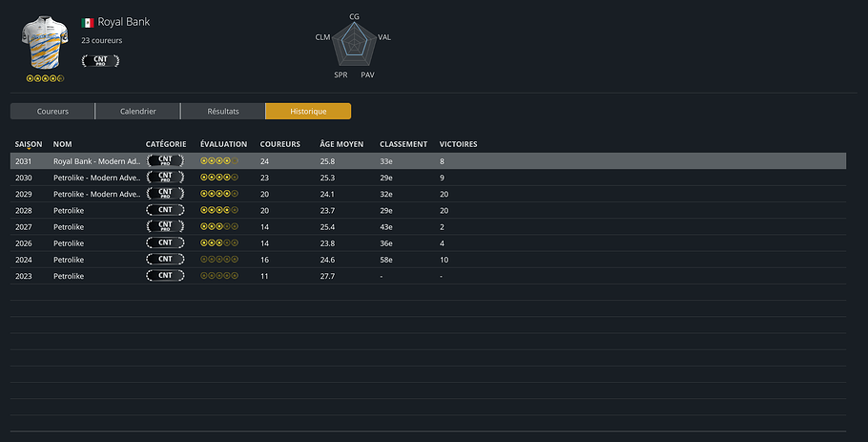Open the Coureurs tab
Screen dimensions: 868x442
click(x=52, y=112)
